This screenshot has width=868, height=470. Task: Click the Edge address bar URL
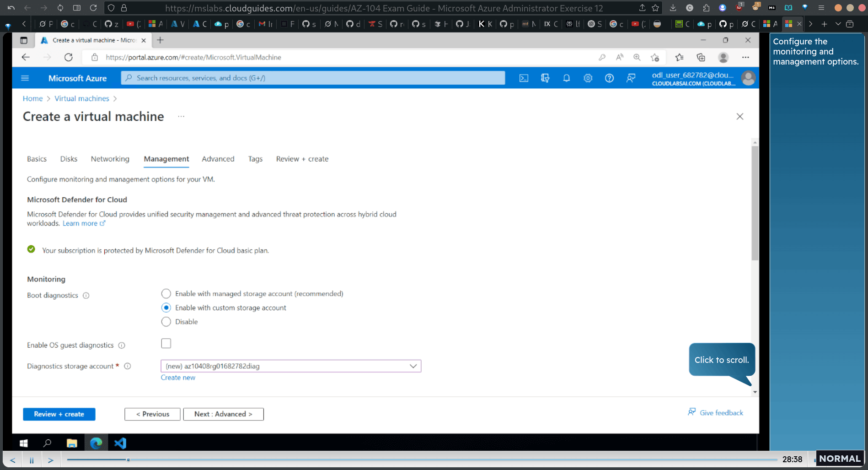click(x=193, y=57)
